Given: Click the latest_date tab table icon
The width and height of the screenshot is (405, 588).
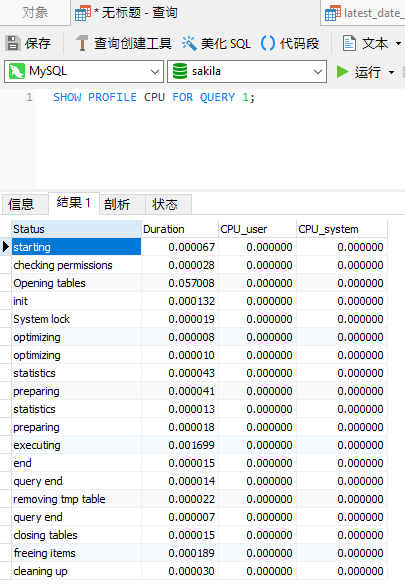Looking at the screenshot, I should 333,13.
